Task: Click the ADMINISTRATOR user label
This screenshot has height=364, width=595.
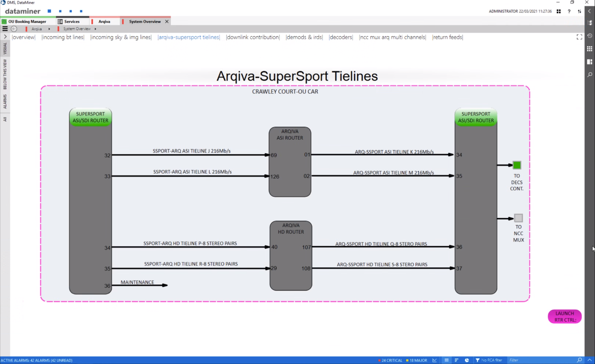Action: [503, 11]
